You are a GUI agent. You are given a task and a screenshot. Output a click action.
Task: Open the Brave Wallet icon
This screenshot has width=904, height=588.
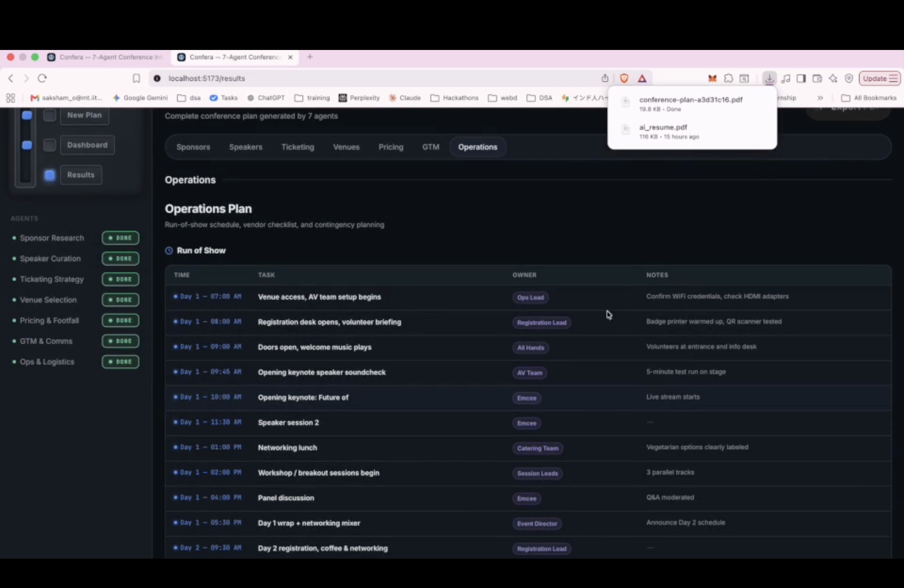[x=817, y=79]
